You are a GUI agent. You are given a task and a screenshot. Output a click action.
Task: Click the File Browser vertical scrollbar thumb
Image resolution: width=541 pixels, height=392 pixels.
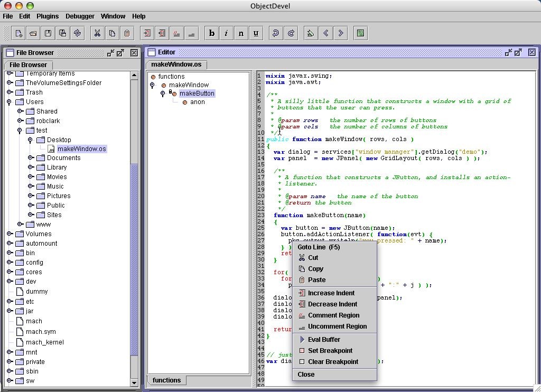coord(134,259)
